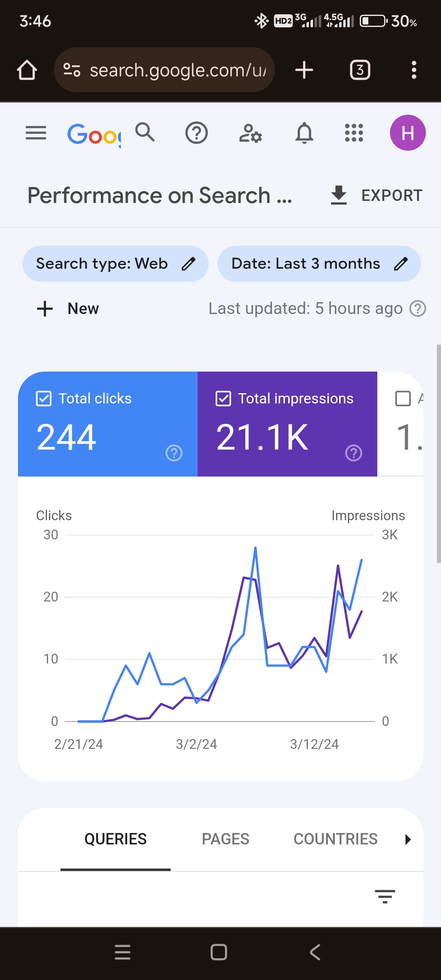The height and width of the screenshot is (980, 441).
Task: Open the purple H account avatar
Action: (x=408, y=133)
